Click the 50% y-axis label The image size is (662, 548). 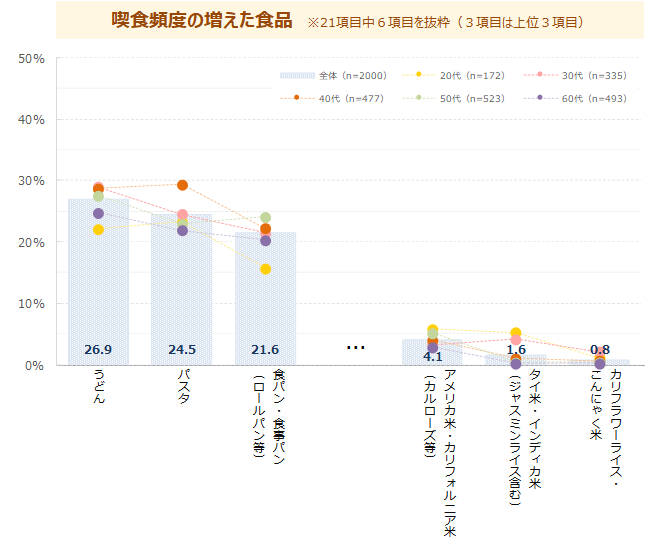pyautogui.click(x=32, y=59)
